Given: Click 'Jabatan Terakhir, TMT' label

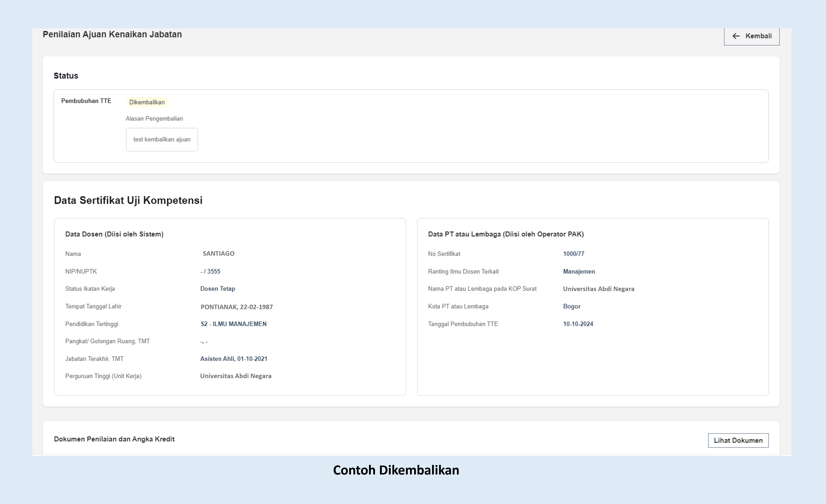Looking at the screenshot, I should click(x=95, y=359).
